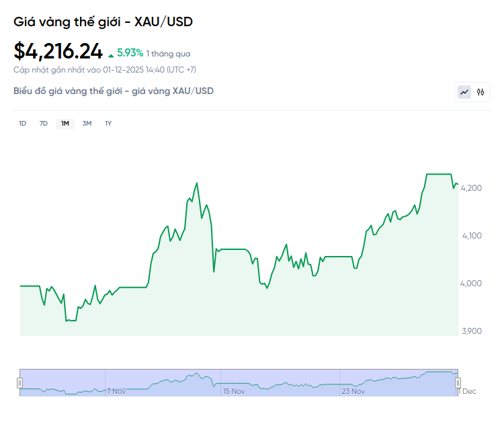Grab the left handle of the range navigator
Image resolution: width=504 pixels, height=426 pixels.
click(20, 383)
